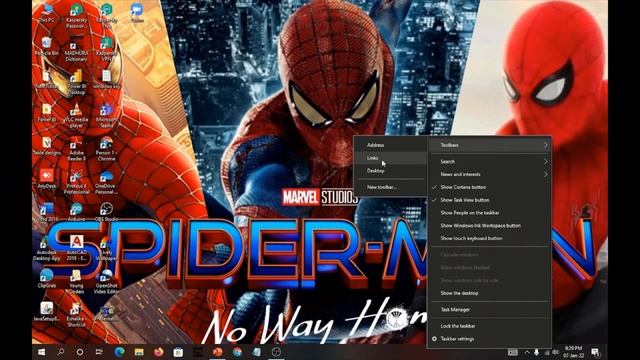640x360 pixels.
Task: Show hidden icons tray chevron
Action: 527,352
